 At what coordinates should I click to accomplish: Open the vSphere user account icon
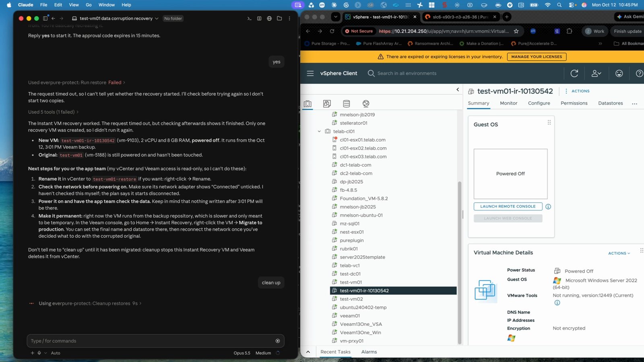[x=596, y=73]
